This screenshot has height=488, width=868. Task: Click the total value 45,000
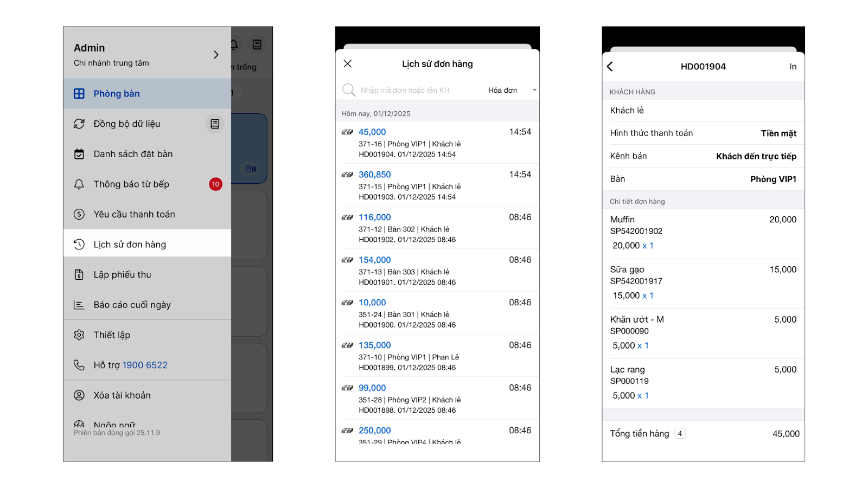(x=786, y=434)
